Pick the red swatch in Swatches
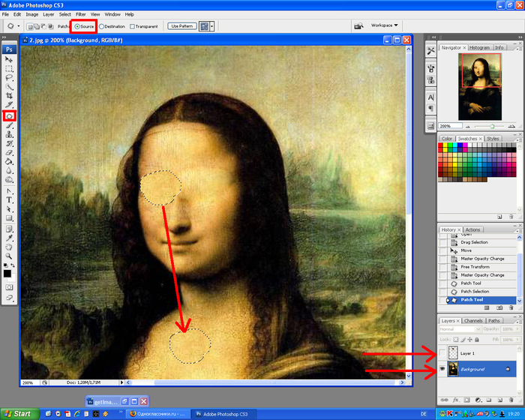The width and height of the screenshot is (525, 420). point(440,145)
